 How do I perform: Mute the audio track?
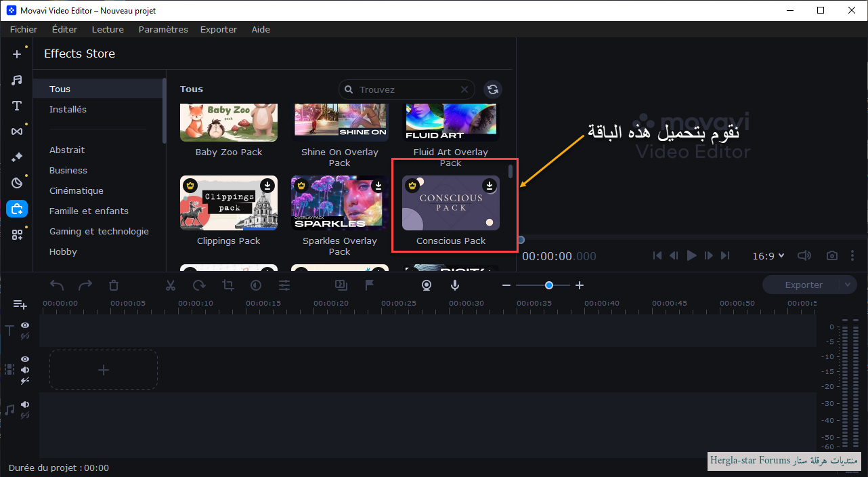click(x=25, y=405)
